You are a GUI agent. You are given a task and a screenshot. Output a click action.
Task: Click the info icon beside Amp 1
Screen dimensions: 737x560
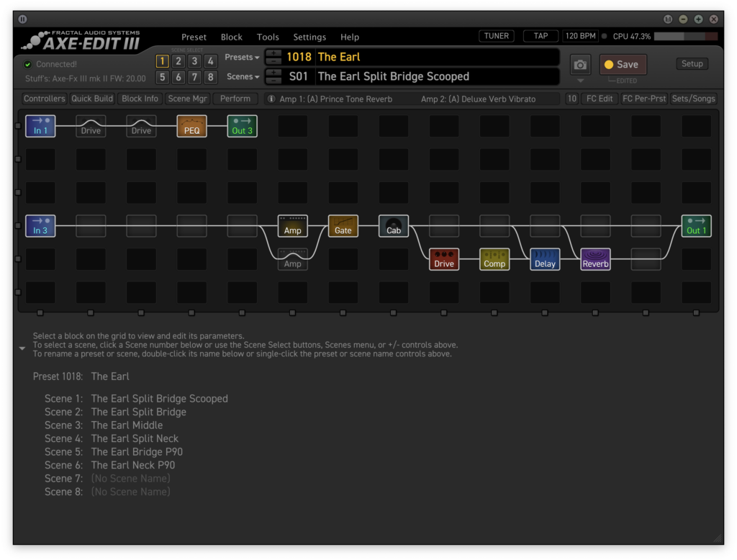(x=271, y=99)
